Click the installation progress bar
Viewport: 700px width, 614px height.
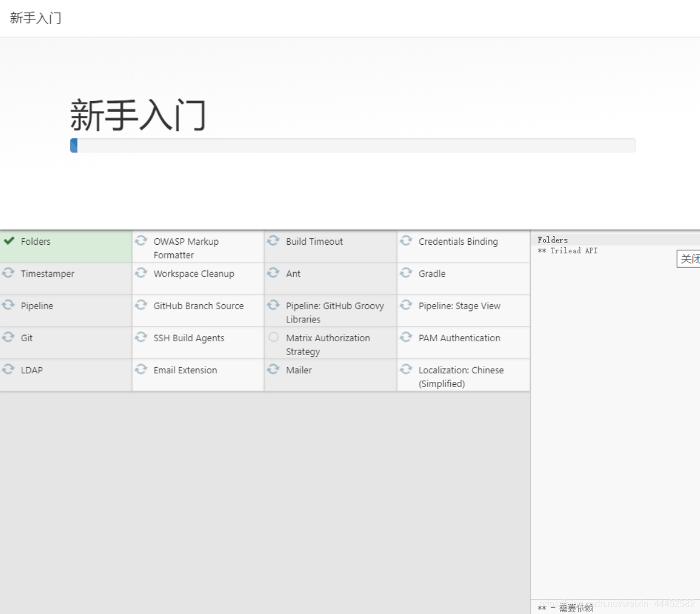click(353, 145)
